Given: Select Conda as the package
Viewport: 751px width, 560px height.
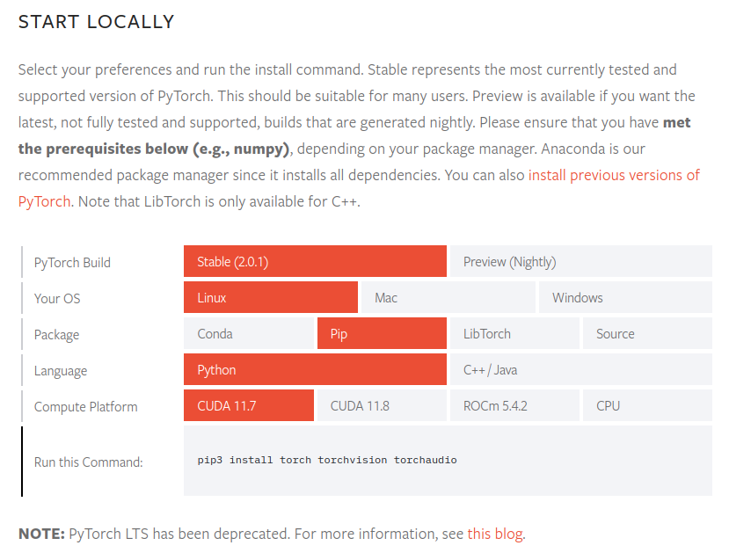Looking at the screenshot, I should click(x=248, y=334).
